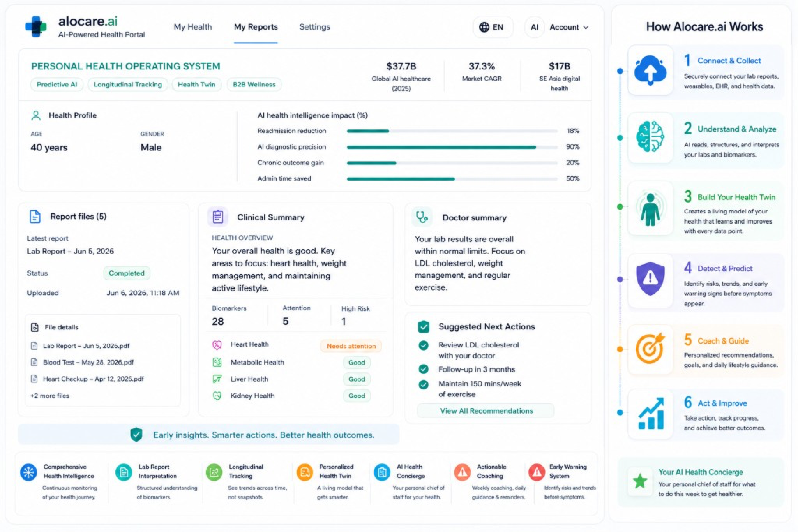Viewport: 798px width, 532px height.
Task: Click the shield icon beside Early insights banner
Action: [136, 434]
